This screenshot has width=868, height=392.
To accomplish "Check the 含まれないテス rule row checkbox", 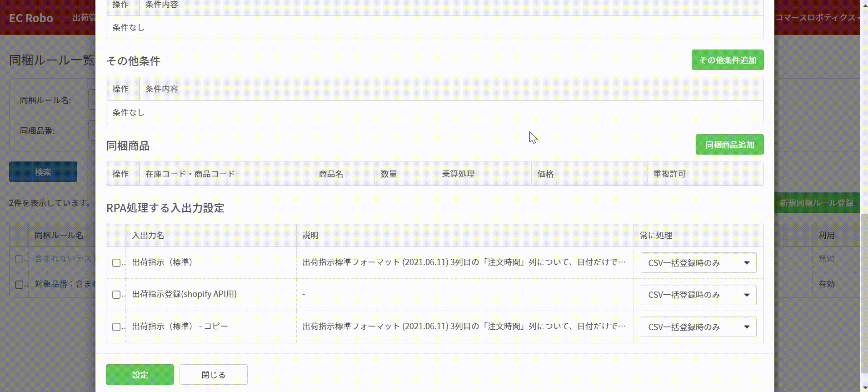I will point(19,259).
